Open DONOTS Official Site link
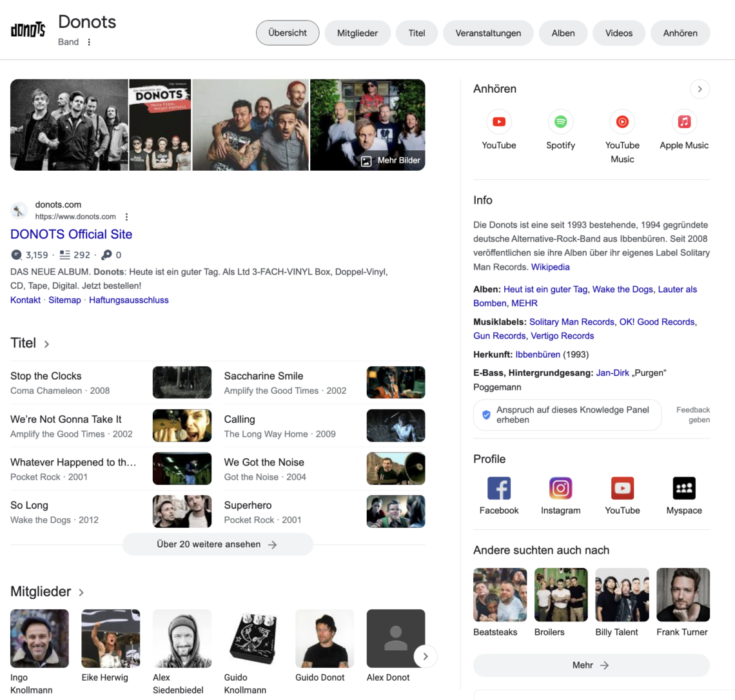 [x=72, y=234]
